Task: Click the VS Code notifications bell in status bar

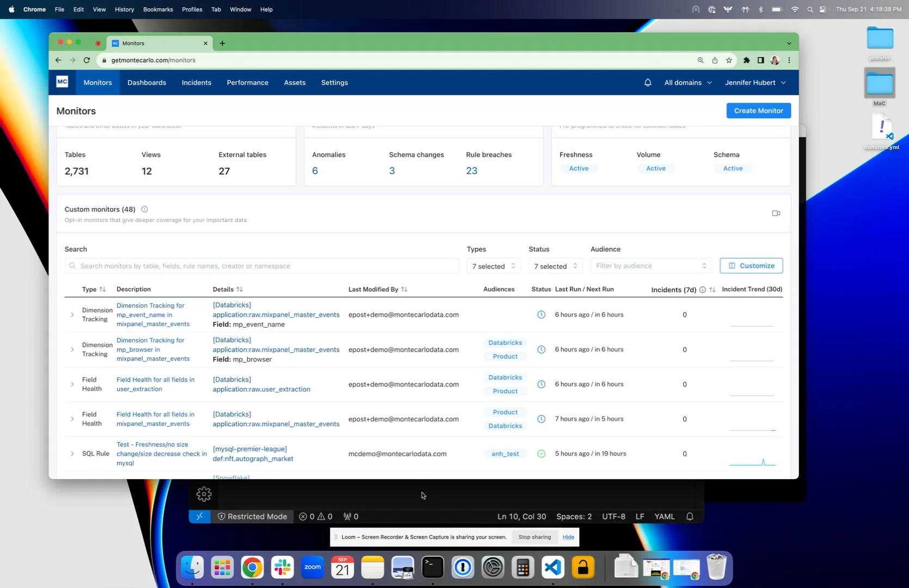Action: [690, 517]
